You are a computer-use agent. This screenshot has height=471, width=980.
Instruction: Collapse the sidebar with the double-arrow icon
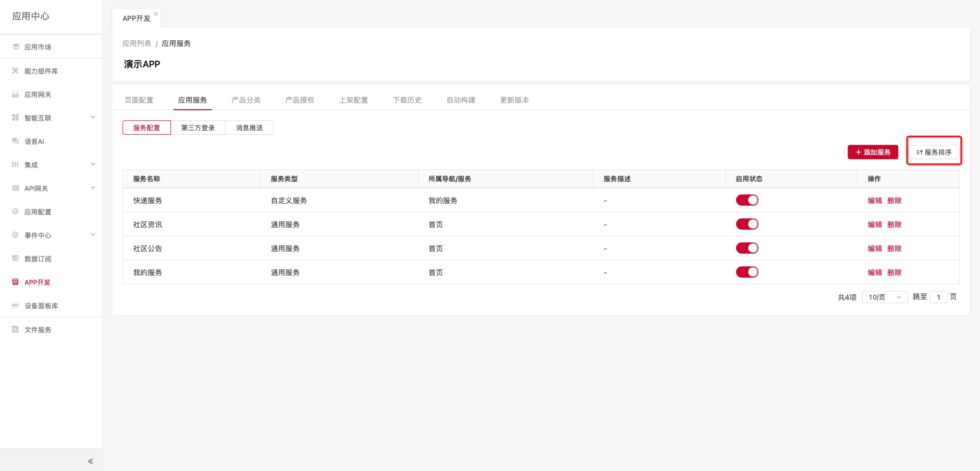click(x=91, y=461)
